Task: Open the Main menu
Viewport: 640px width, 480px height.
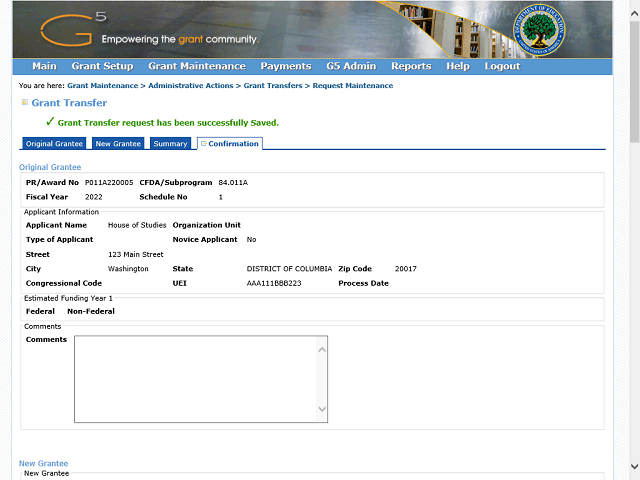Action: 44,66
